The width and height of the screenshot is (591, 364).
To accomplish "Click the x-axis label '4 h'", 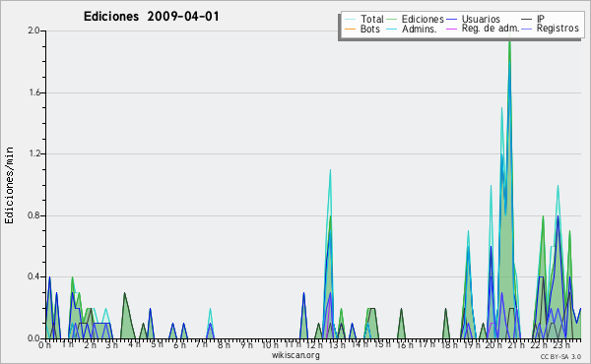I will [134, 344].
